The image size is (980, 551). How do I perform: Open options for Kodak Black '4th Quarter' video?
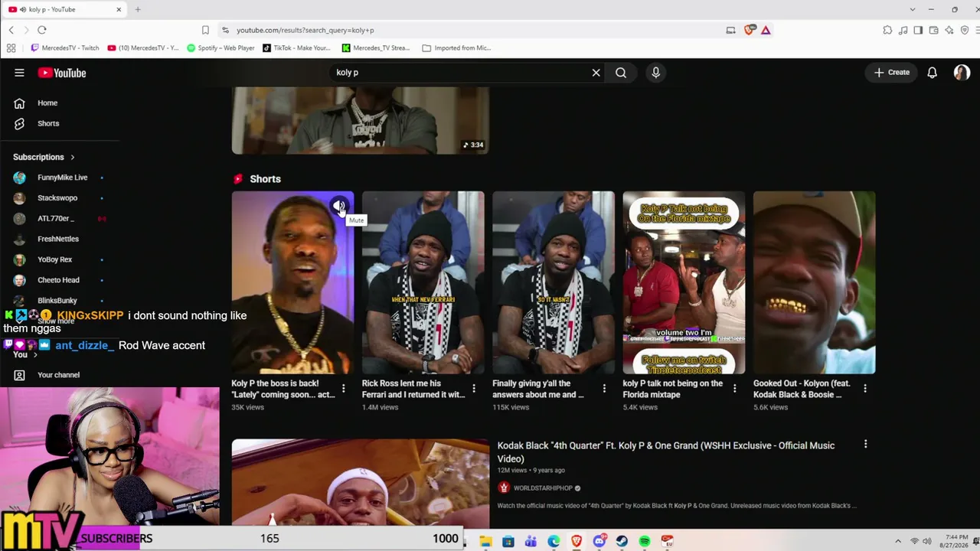tap(865, 445)
